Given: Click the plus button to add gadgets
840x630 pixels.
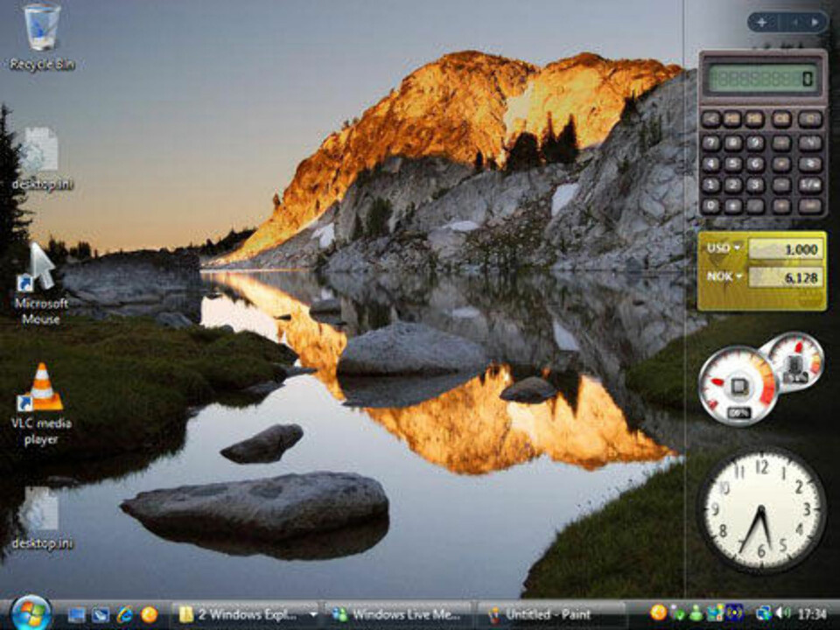Looking at the screenshot, I should [761, 22].
